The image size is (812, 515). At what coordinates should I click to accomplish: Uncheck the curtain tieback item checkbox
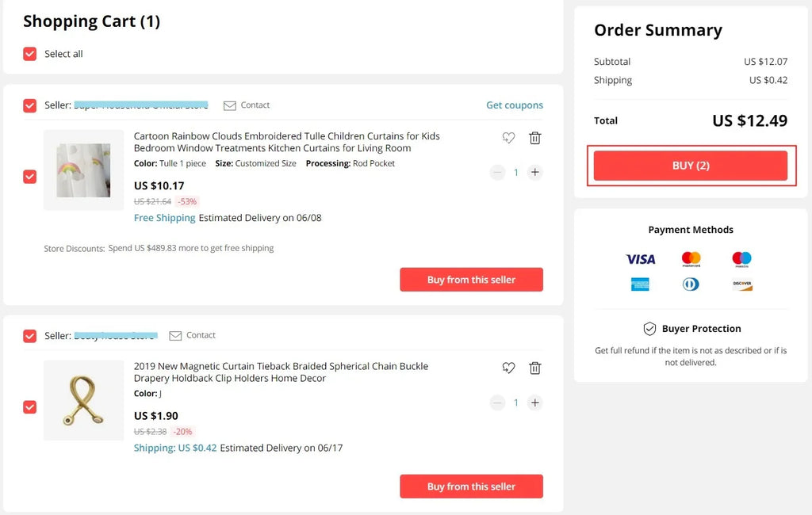pyautogui.click(x=30, y=406)
